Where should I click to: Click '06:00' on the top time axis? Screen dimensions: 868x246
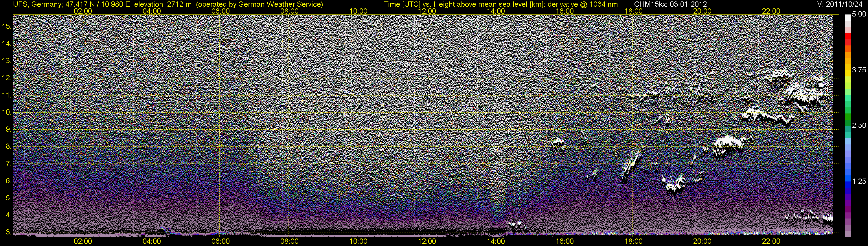click(x=221, y=11)
